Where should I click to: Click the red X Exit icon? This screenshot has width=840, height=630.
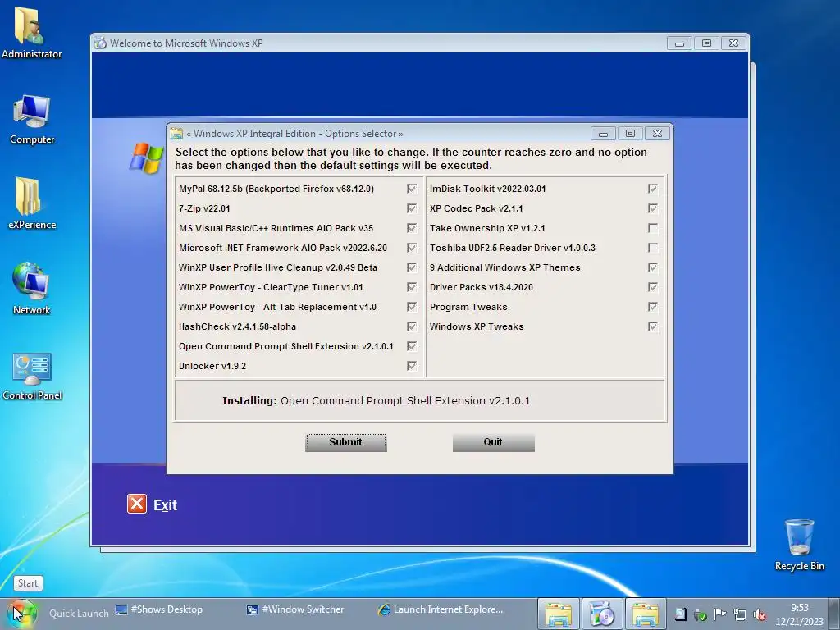[137, 504]
